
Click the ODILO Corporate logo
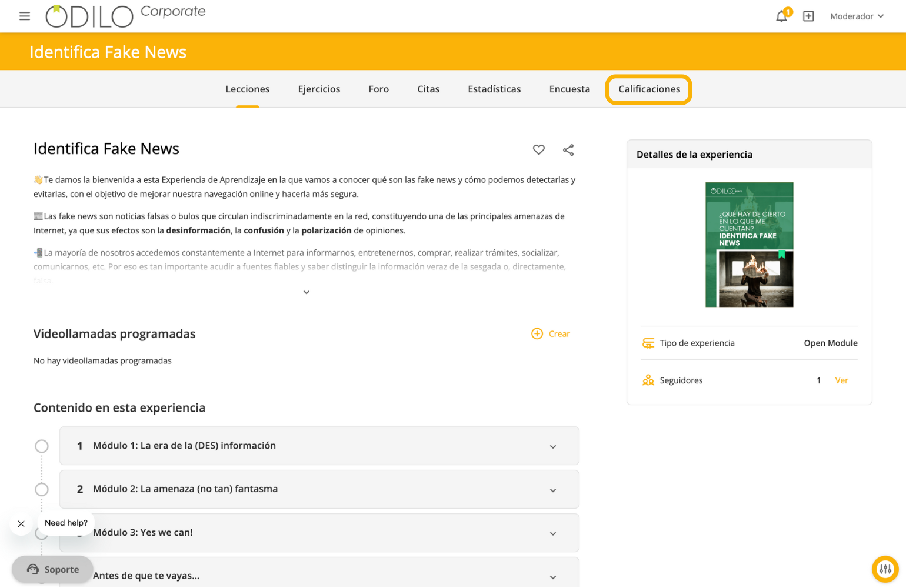tap(126, 16)
